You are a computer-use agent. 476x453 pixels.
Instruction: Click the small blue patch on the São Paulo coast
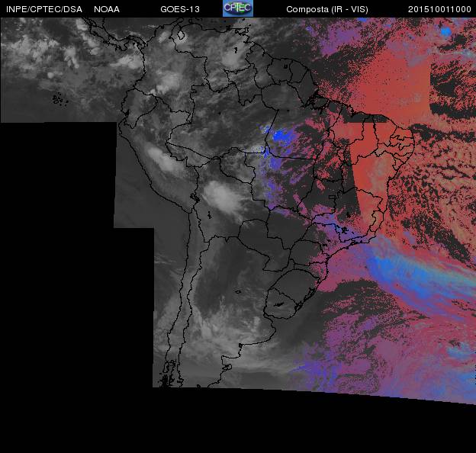346,230
